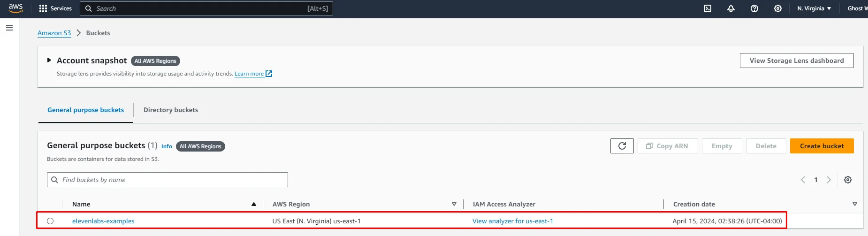Open the N. Virginia region dropdown
Screen dimensions: 868x236
(814, 8)
